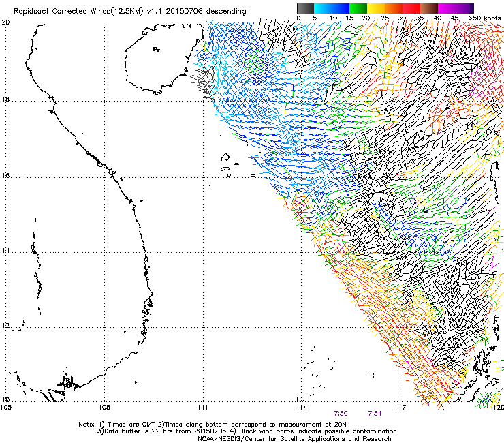Screen dimensions: 504x443
Task: Click the latitude label '14'
Action: [x=5, y=251]
